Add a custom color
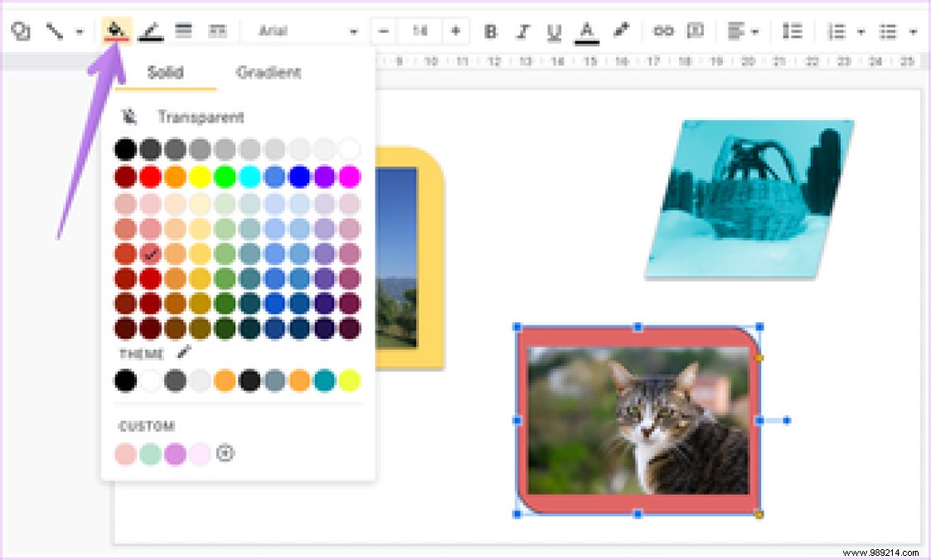This screenshot has height=560, width=931. pyautogui.click(x=226, y=453)
